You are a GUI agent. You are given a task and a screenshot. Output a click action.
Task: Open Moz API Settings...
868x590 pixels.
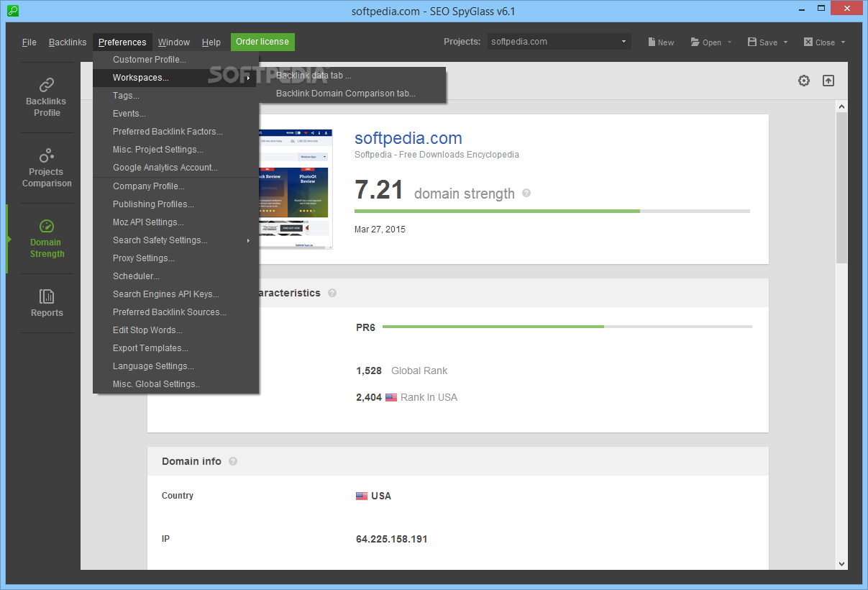tap(175, 222)
